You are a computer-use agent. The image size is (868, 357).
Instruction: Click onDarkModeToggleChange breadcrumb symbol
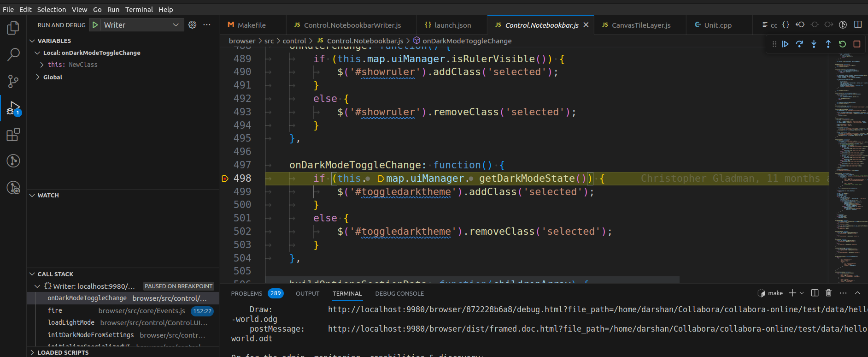coord(467,41)
